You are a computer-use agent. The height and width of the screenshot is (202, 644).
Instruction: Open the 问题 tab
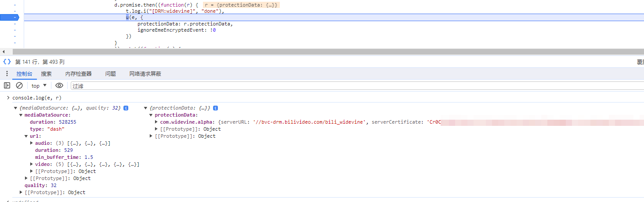pos(110,74)
